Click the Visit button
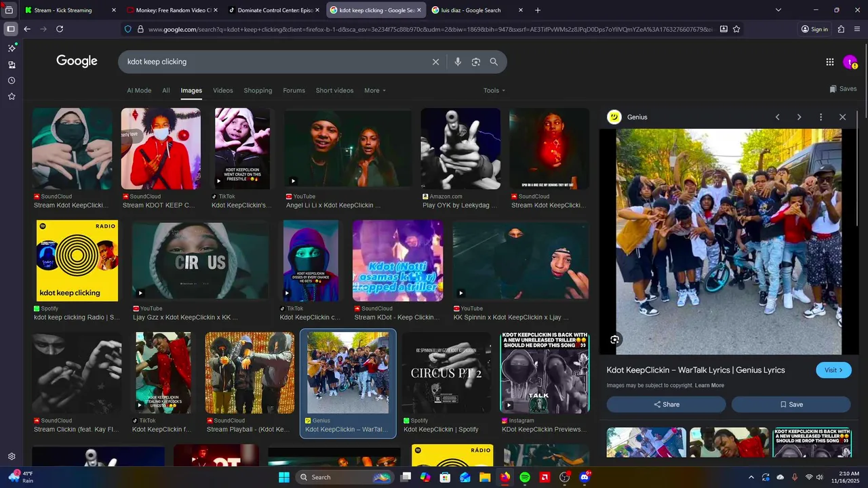 click(x=833, y=370)
